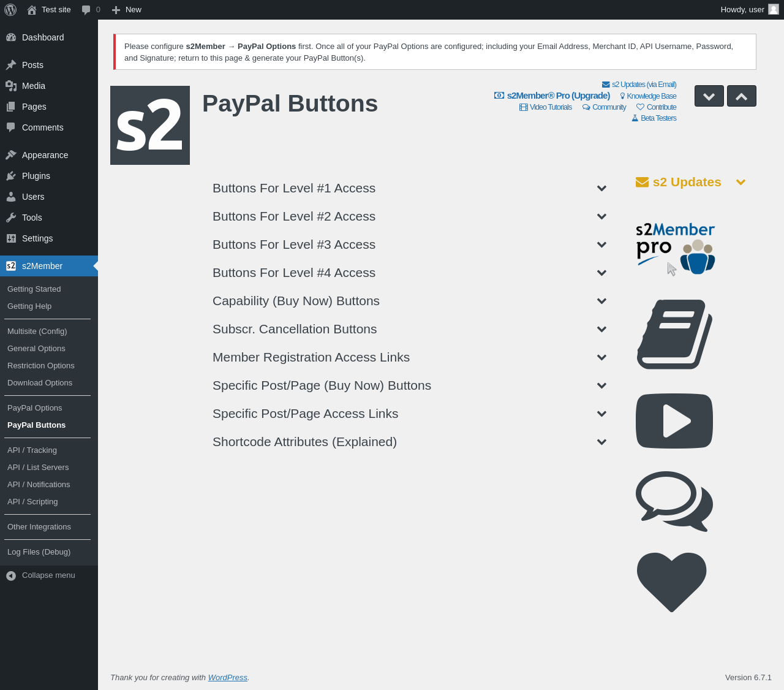Open Other Integrations submenu item

tap(49, 527)
